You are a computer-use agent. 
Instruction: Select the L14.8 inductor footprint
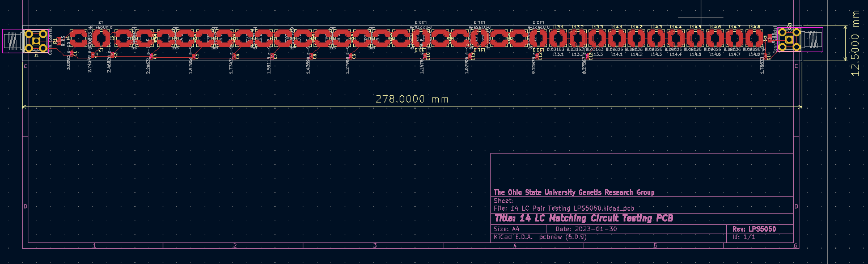[753, 39]
